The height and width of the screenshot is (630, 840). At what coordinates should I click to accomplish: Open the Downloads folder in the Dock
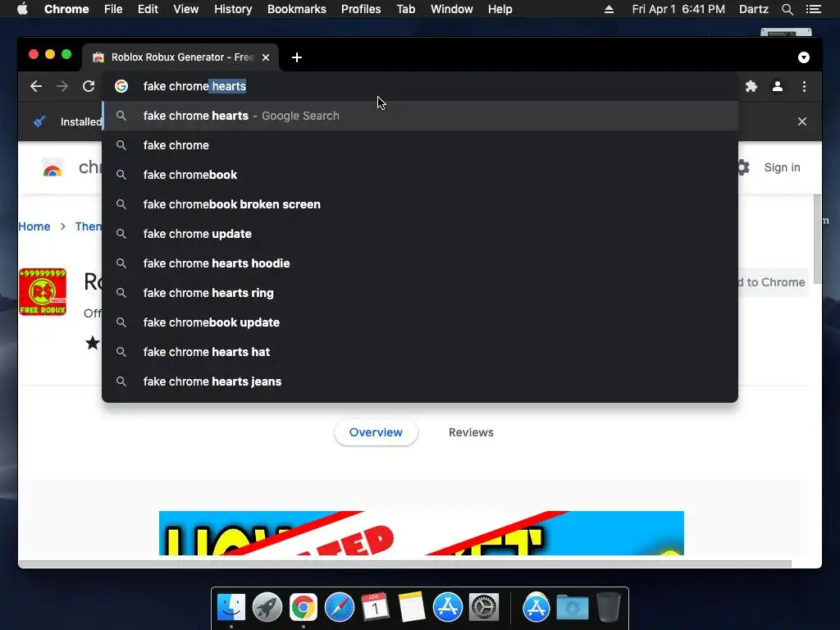coord(572,608)
